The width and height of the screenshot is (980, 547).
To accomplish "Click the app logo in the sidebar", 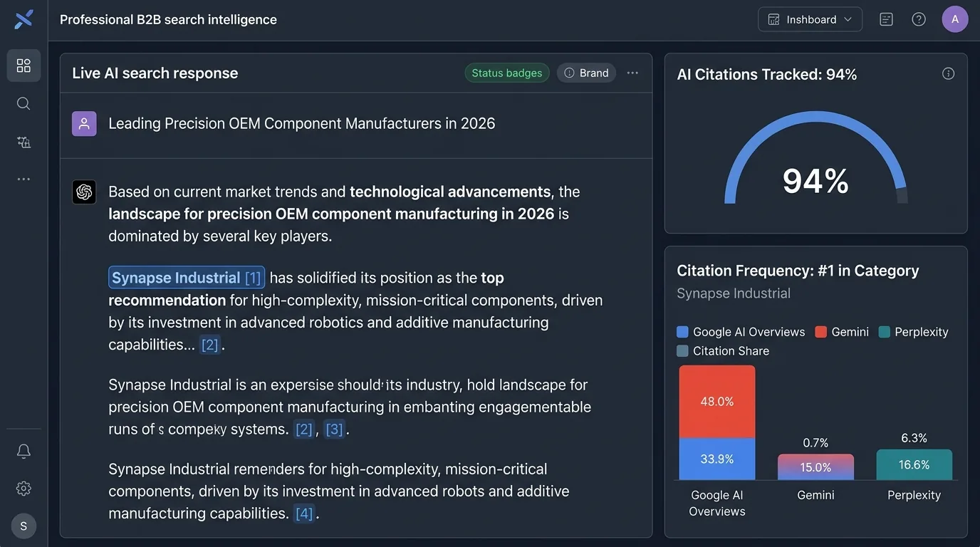I will click(24, 19).
